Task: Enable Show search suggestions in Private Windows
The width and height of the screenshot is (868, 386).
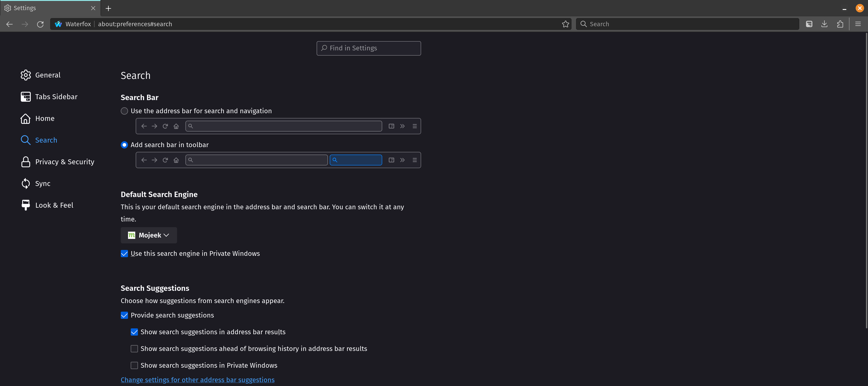Action: pyautogui.click(x=134, y=365)
